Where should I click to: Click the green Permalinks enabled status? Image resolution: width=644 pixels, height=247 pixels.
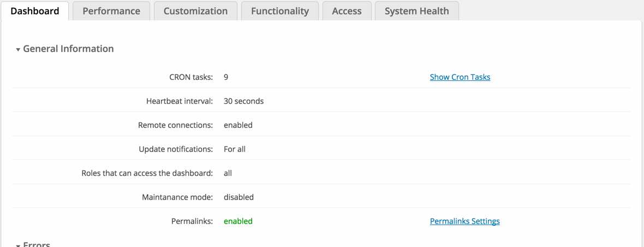coord(238,221)
